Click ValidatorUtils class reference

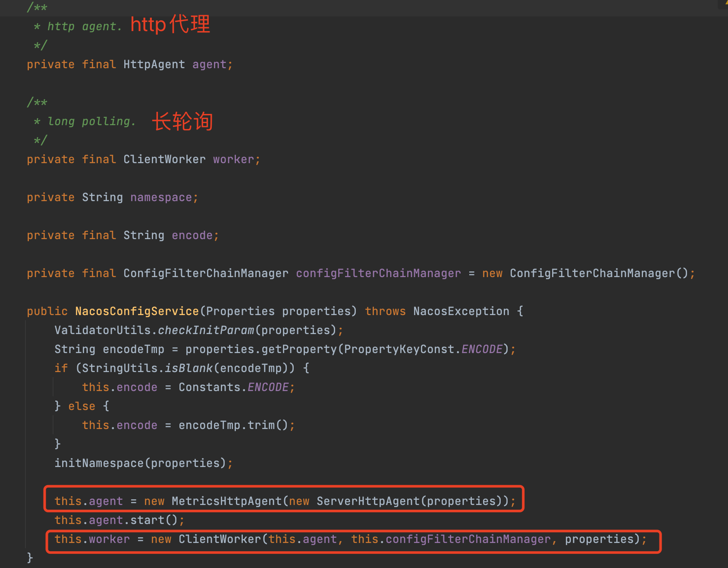pos(102,330)
